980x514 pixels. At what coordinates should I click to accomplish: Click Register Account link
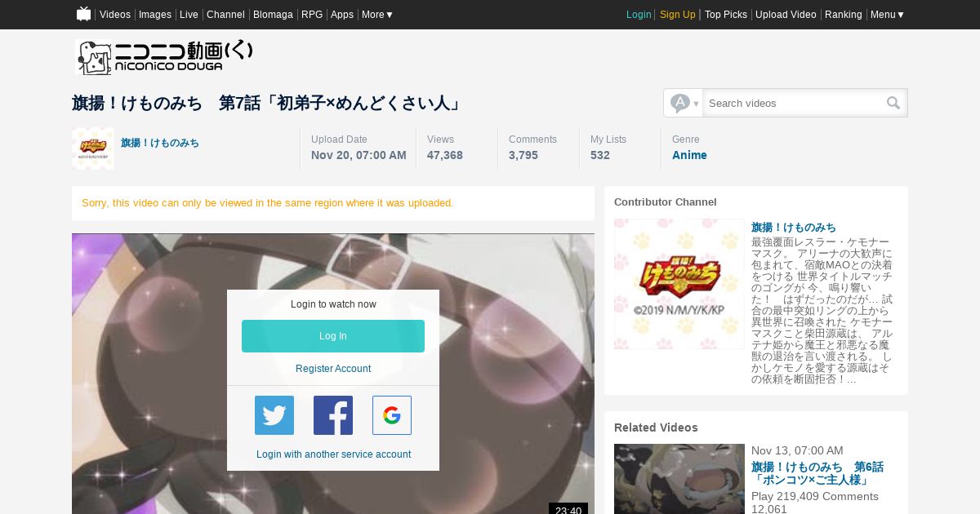(333, 369)
